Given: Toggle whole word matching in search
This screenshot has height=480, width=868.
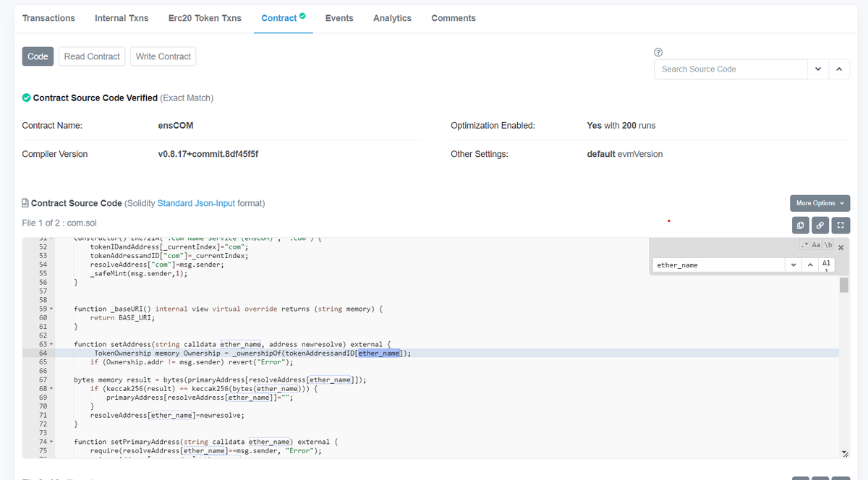Looking at the screenshot, I should (x=828, y=245).
